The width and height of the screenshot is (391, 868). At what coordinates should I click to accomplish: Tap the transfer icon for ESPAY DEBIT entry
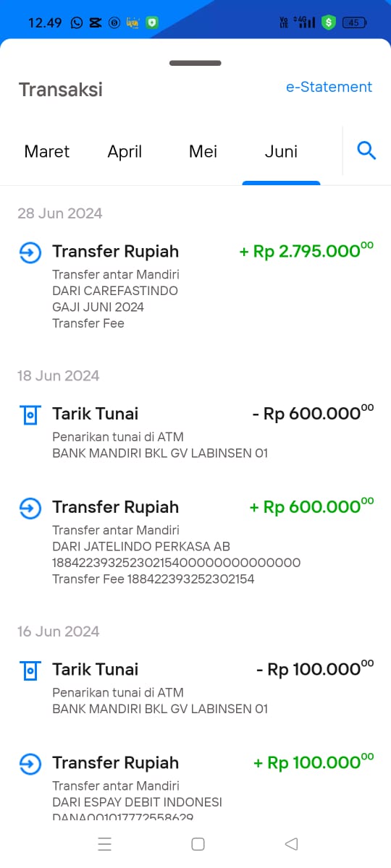pyautogui.click(x=30, y=763)
